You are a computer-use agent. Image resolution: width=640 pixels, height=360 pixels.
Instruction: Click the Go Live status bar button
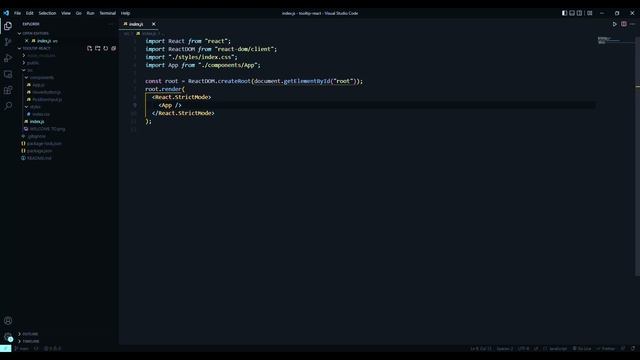point(582,349)
